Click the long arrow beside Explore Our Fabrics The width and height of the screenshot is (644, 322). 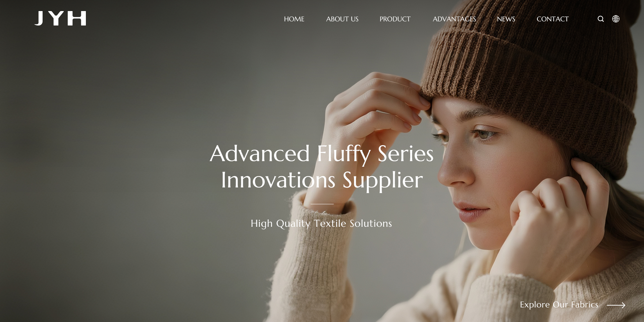pyautogui.click(x=616, y=305)
